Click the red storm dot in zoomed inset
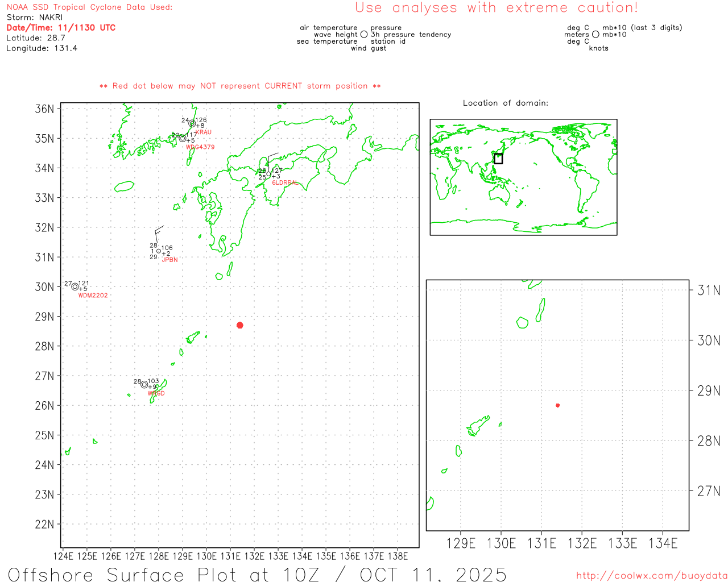 click(558, 405)
